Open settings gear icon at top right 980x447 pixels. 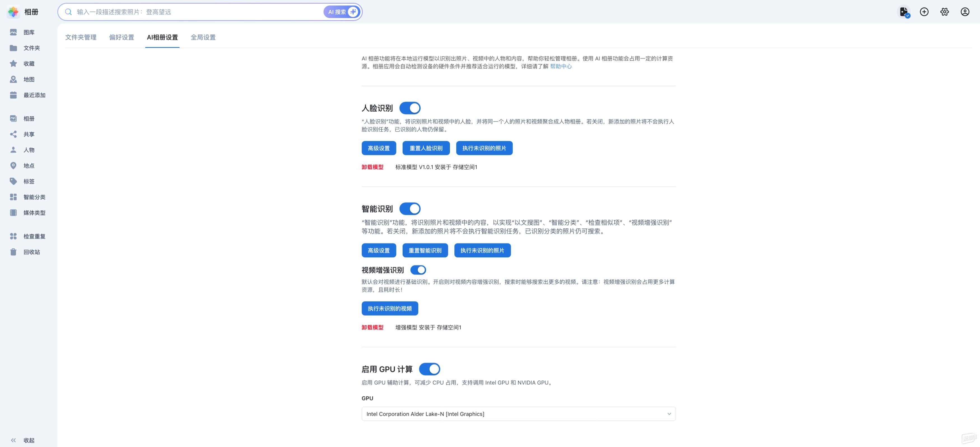click(945, 12)
